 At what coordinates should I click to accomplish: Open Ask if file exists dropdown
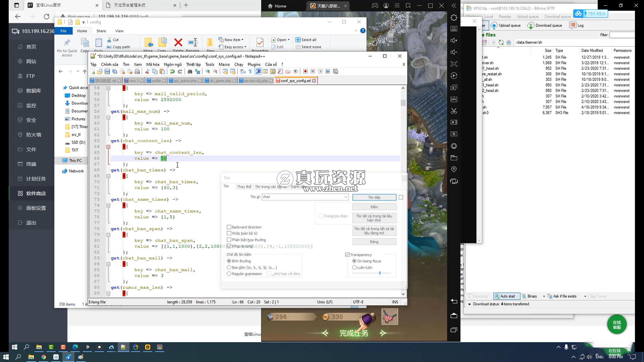(x=585, y=296)
